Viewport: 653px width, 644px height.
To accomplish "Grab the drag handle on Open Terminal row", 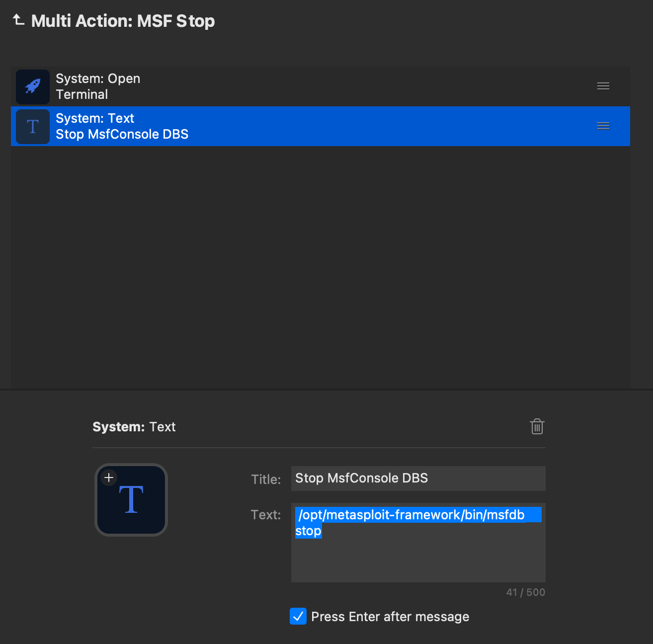I will (x=603, y=86).
